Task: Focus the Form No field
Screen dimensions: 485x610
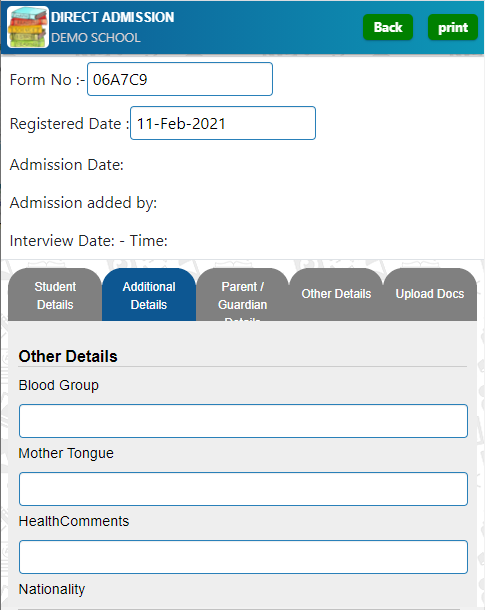Action: [x=180, y=79]
